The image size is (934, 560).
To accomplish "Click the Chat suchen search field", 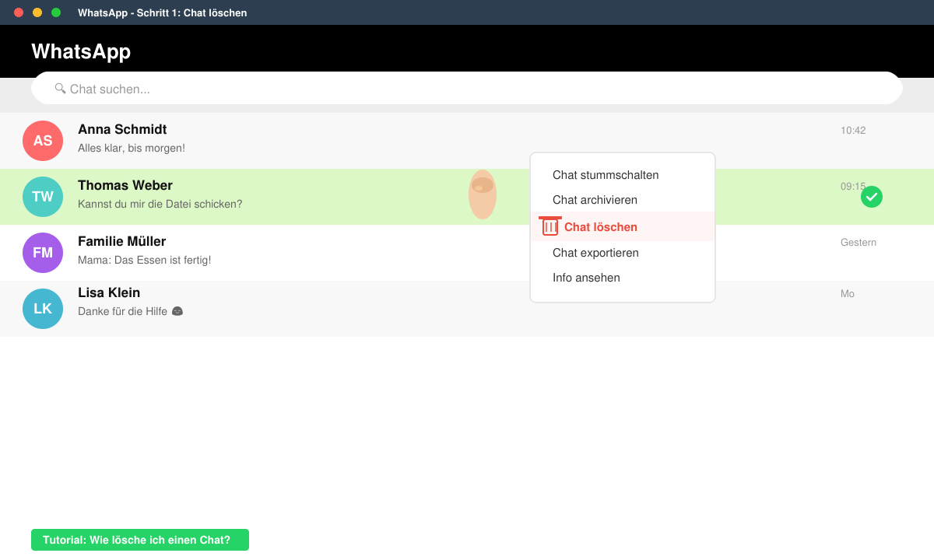I will [467, 88].
